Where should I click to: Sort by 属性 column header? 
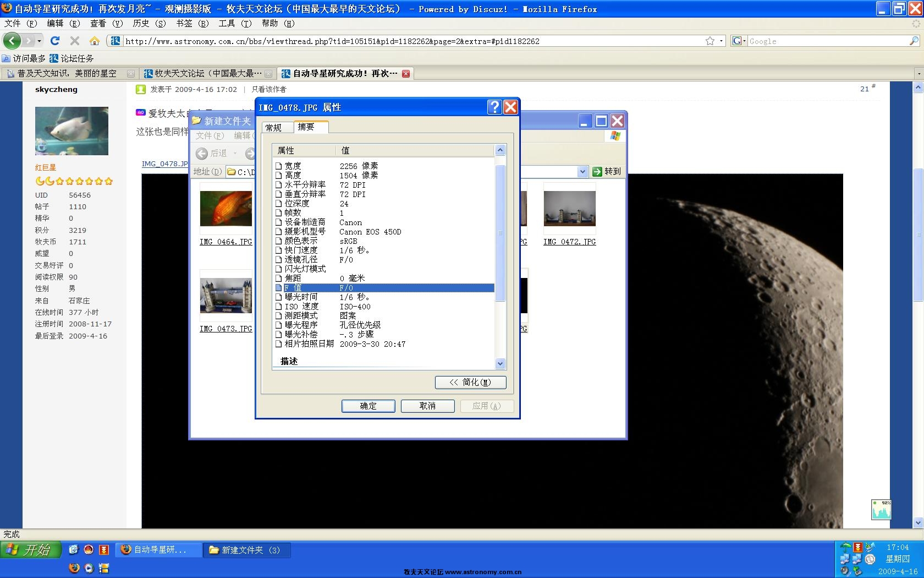(x=305, y=150)
